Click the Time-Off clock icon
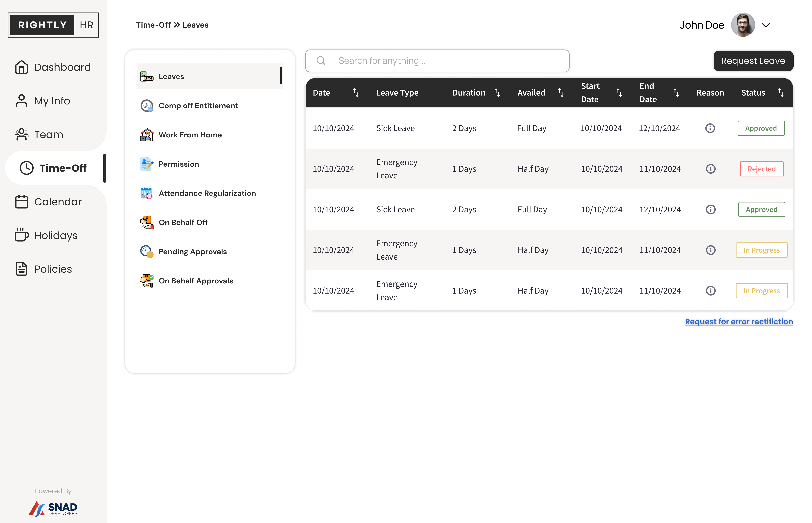The width and height of the screenshot is (812, 523). coord(26,168)
